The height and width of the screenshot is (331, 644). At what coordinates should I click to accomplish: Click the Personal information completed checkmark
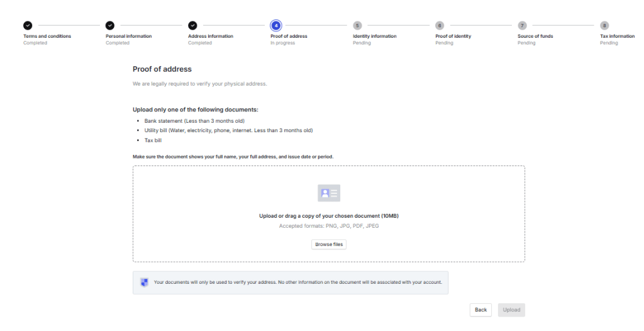click(110, 26)
